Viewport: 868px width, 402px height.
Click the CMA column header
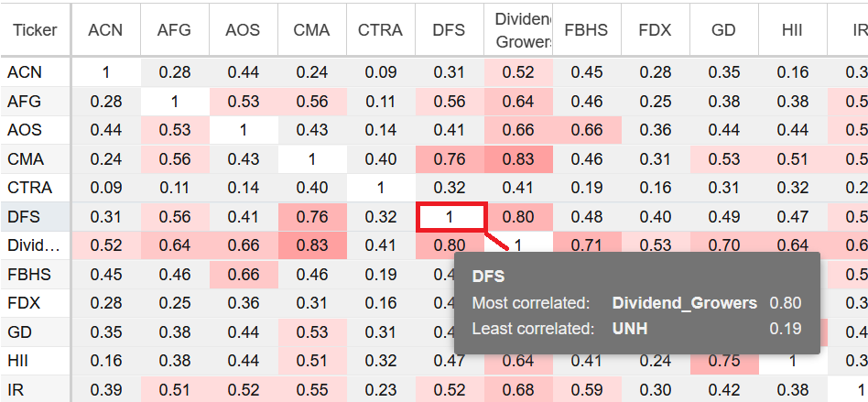click(311, 29)
